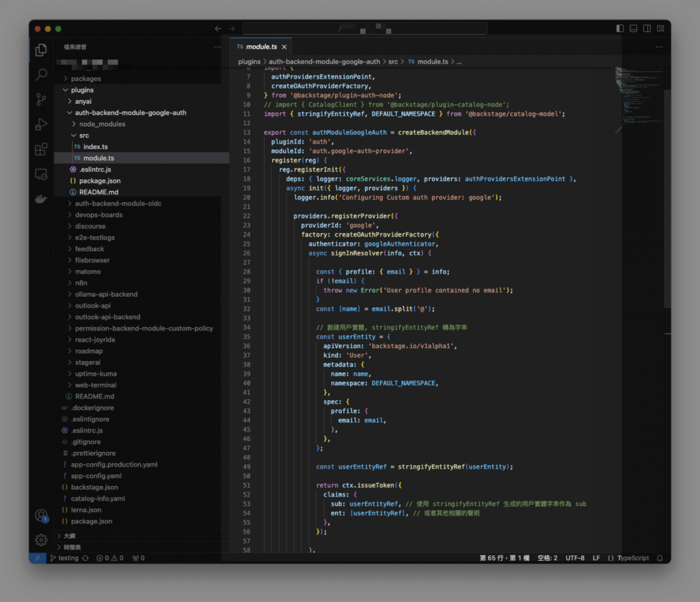
Task: Toggle the bottom panel layout icon
Action: [x=634, y=29]
